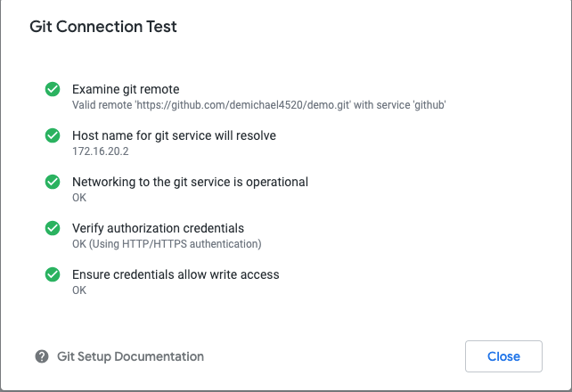Click the help question mark icon
The width and height of the screenshot is (572, 392).
(x=42, y=356)
